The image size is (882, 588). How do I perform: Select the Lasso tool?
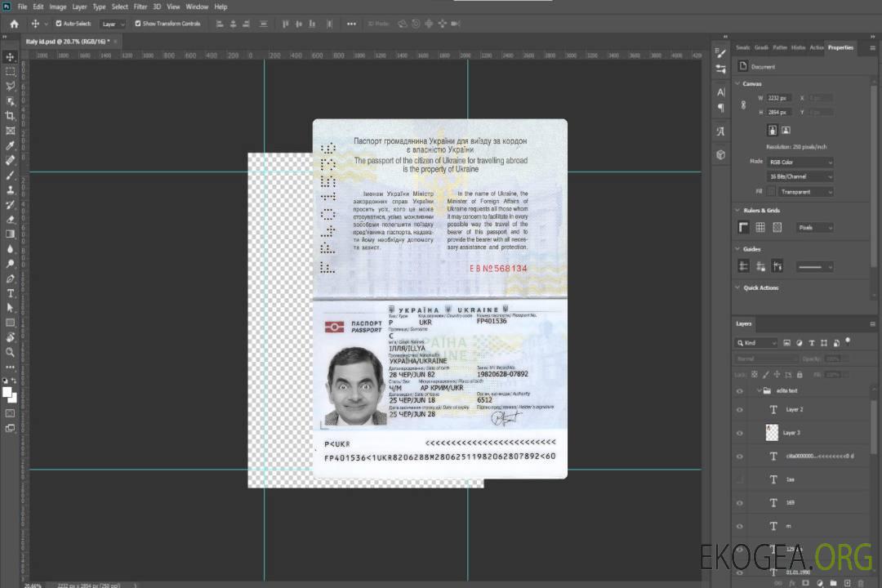click(x=10, y=86)
